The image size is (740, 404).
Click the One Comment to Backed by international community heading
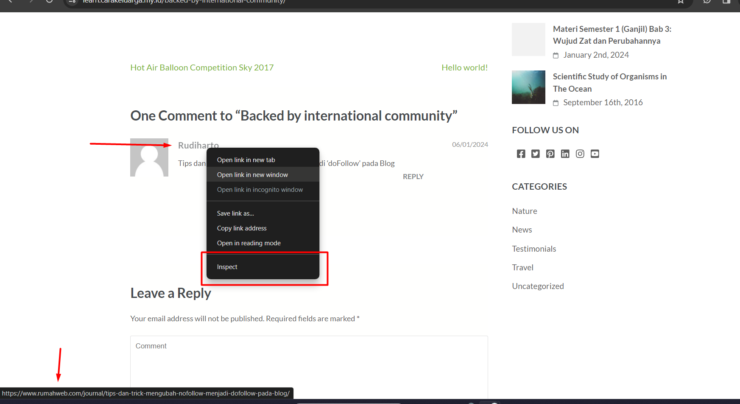tap(294, 116)
